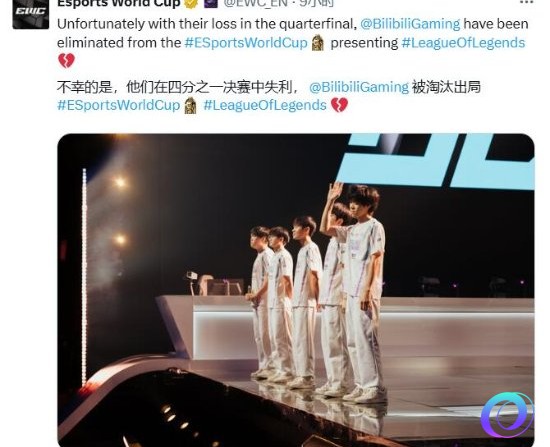Open #LeagueOfLegends hashtag in the Chinese line

coord(265,105)
